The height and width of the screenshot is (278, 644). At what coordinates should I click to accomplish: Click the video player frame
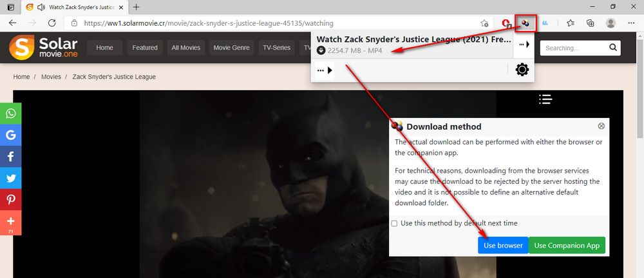tap(318, 184)
